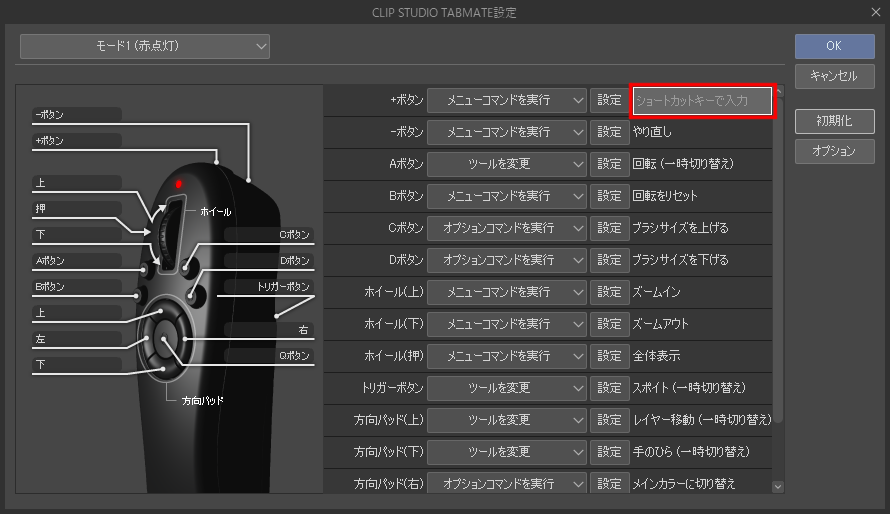Click 設定 for the ホイール(下) row

coord(610,324)
